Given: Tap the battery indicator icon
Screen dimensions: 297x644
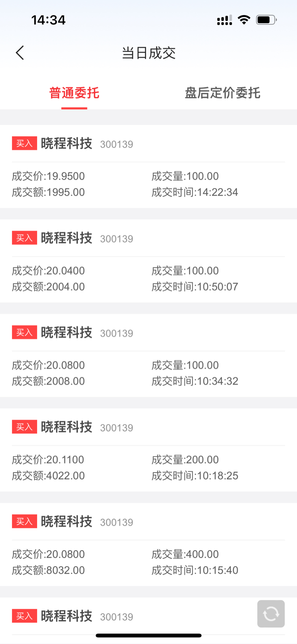Looking at the screenshot, I should (266, 20).
